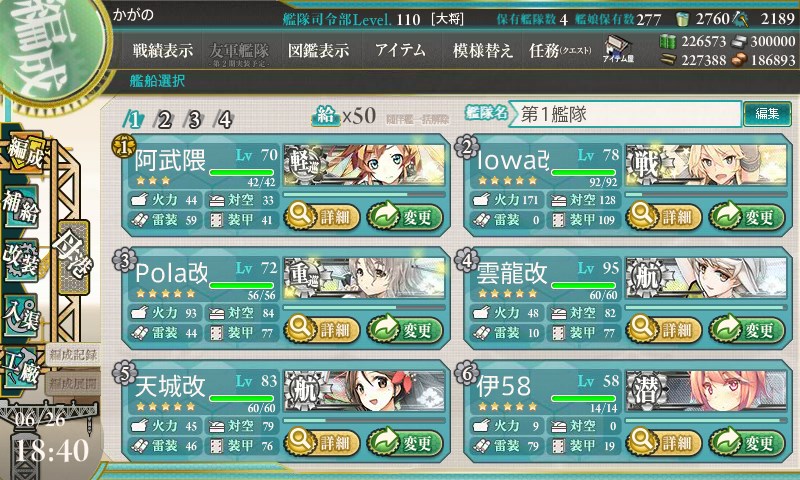Open the 補給 resupply sidebar icon
This screenshot has width=800, height=480.
[21, 207]
